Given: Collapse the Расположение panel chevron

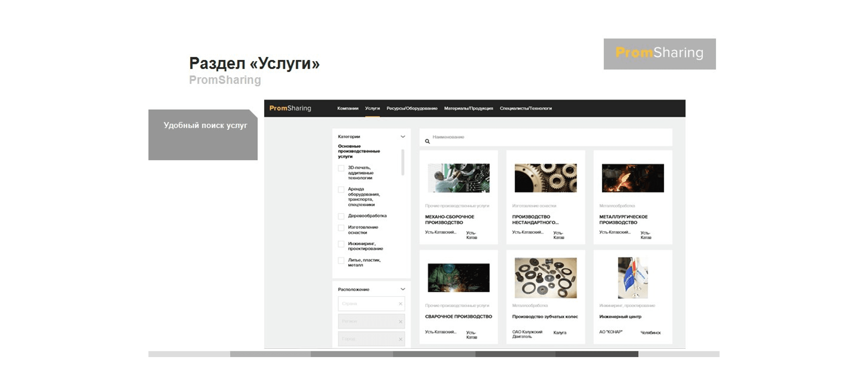Looking at the screenshot, I should 403,289.
